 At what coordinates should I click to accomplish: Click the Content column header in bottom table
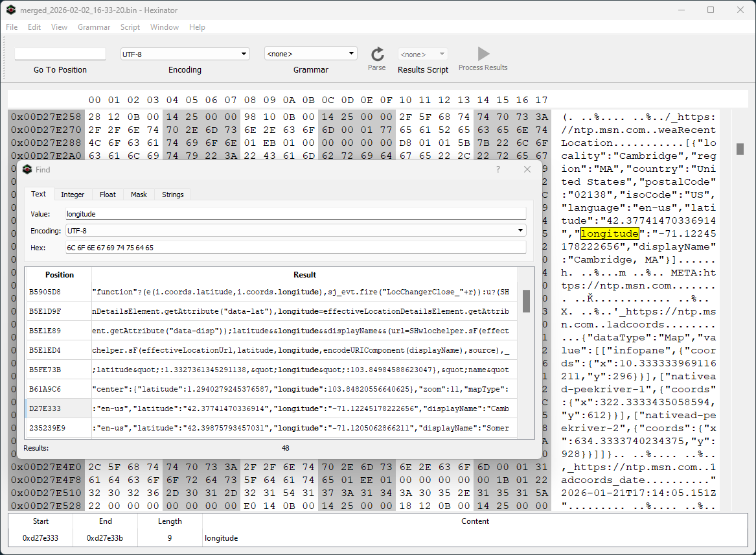tap(475, 521)
